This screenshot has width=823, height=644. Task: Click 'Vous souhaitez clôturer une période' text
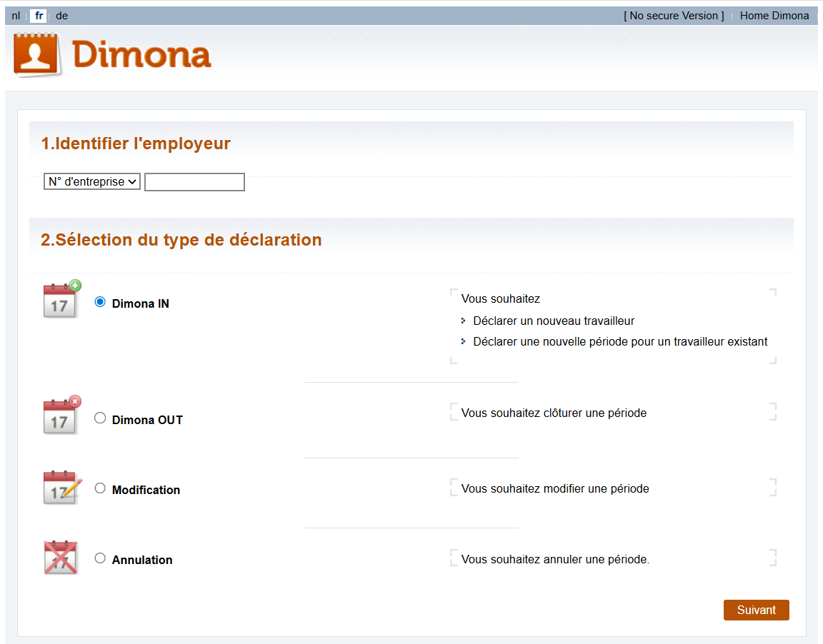pyautogui.click(x=554, y=413)
